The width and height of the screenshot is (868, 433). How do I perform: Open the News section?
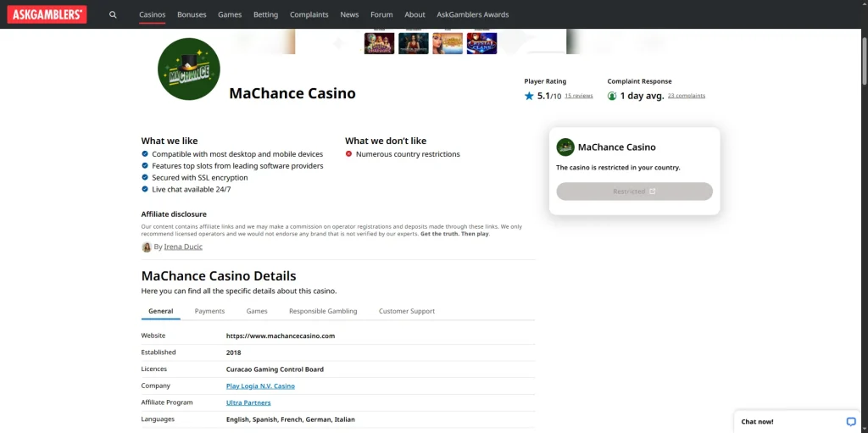coord(349,15)
